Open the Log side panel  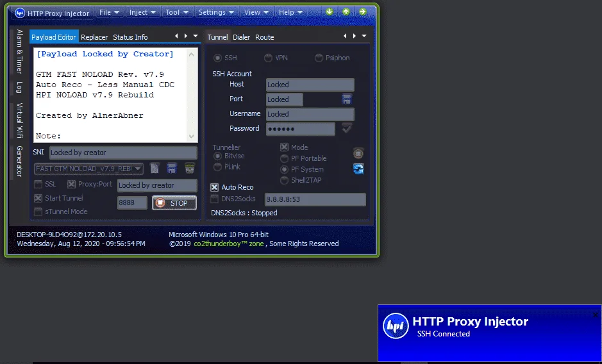19,88
